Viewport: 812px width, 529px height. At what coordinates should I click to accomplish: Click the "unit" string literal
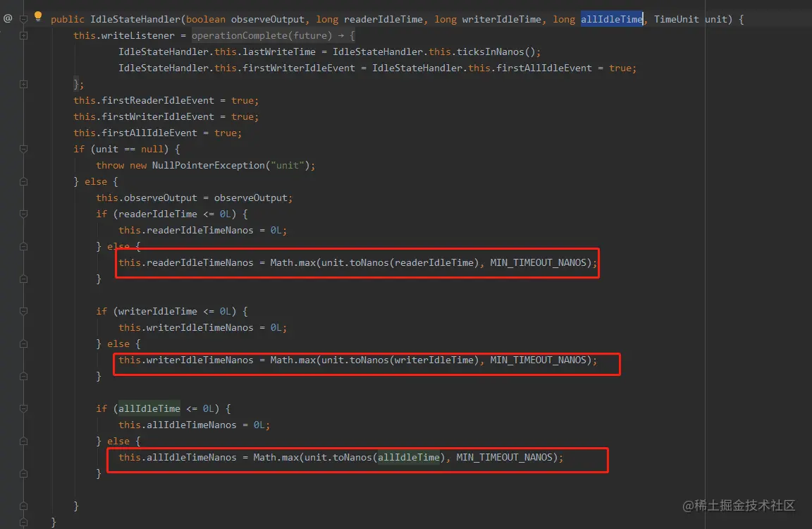tap(288, 165)
